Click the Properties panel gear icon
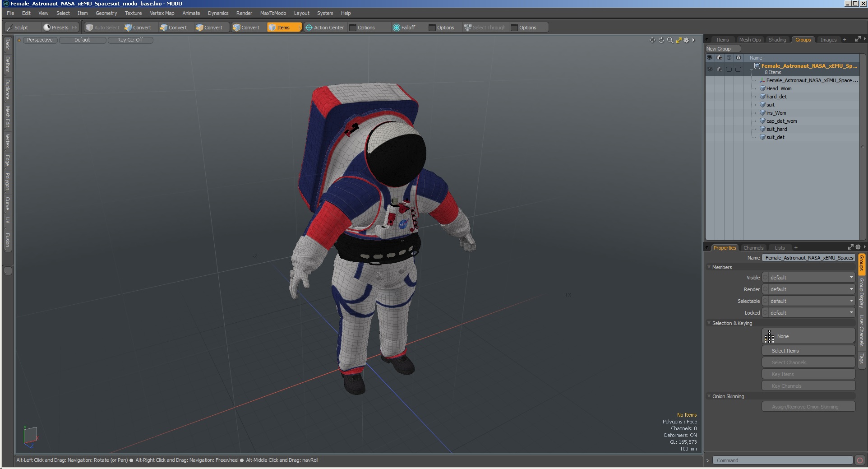The height and width of the screenshot is (469, 868). pyautogui.click(x=858, y=247)
